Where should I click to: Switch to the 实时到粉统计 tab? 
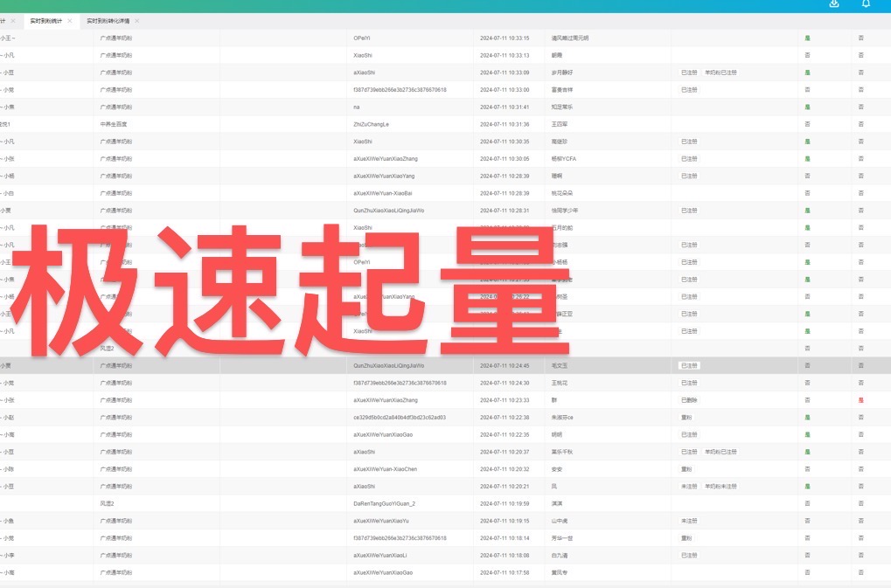[x=45, y=21]
